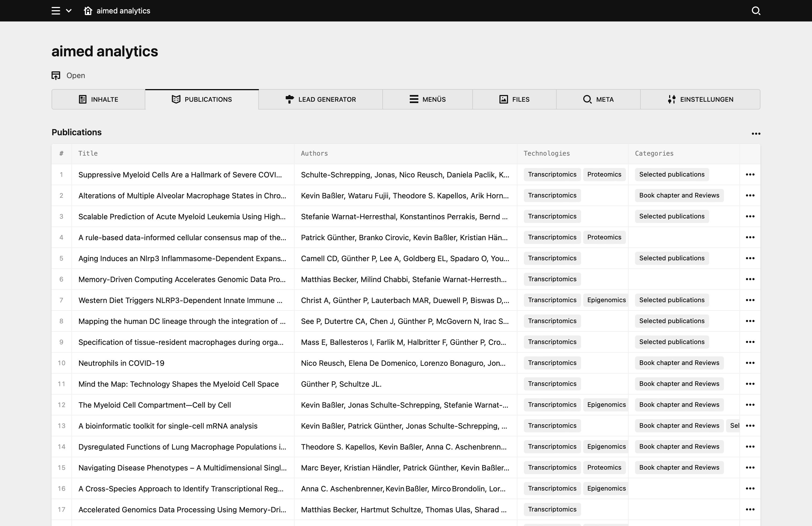
Task: Click row number 12 cell
Action: coord(61,405)
